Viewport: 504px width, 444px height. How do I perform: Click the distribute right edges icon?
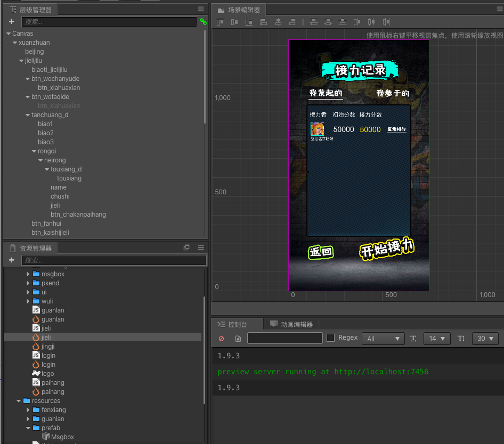pyautogui.click(x=386, y=22)
